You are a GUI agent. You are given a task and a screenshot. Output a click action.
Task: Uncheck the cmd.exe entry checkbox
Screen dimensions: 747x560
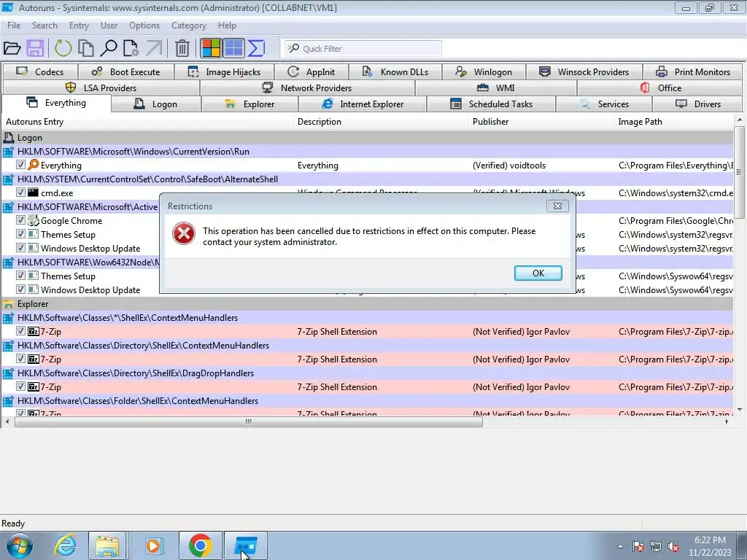tap(20, 192)
